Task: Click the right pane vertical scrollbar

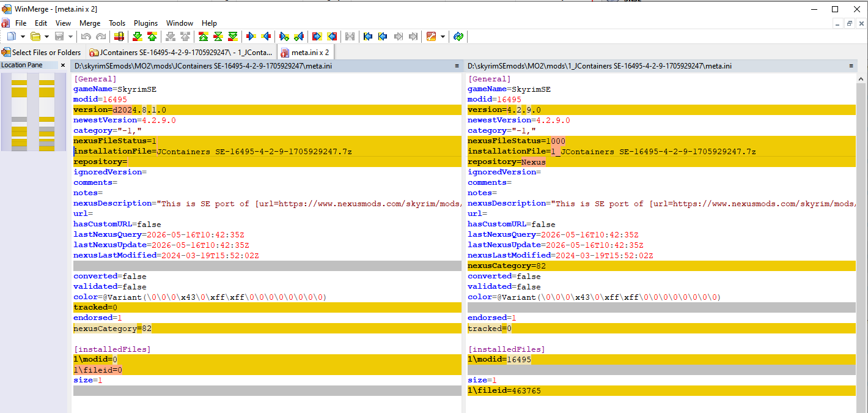Action: click(x=862, y=245)
